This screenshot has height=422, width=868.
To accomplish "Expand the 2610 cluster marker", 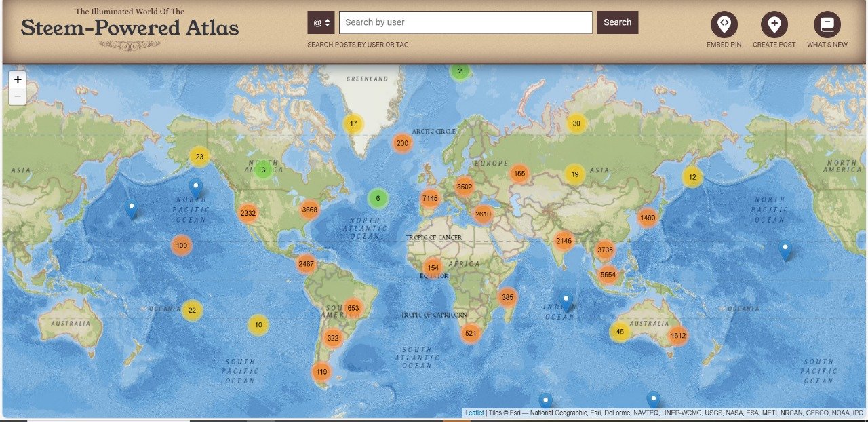I will pyautogui.click(x=483, y=214).
